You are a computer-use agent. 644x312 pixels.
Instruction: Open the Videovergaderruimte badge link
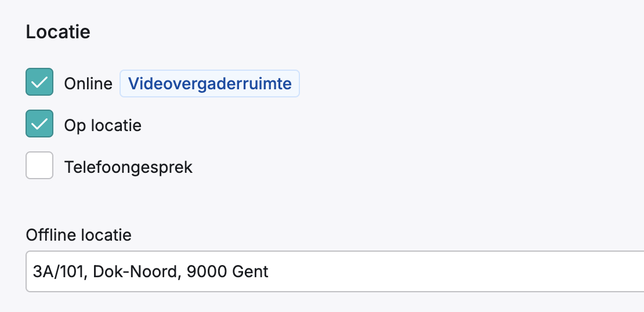point(209,84)
